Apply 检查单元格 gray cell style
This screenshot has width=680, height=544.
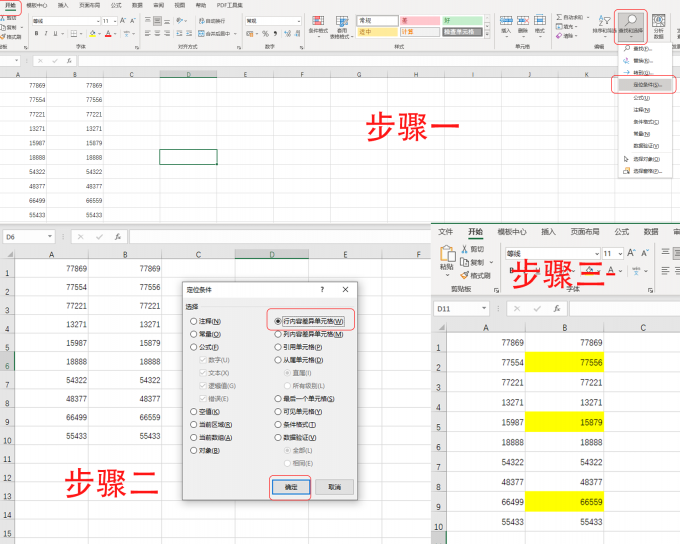pos(462,32)
